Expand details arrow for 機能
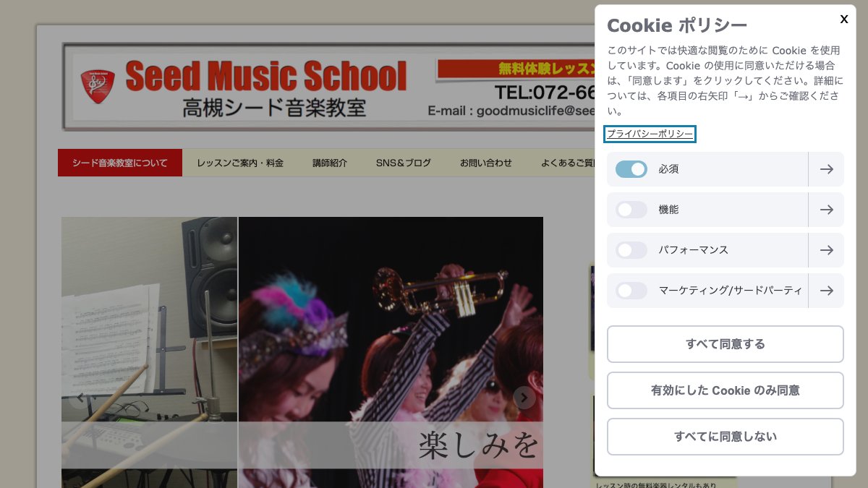 (826, 210)
